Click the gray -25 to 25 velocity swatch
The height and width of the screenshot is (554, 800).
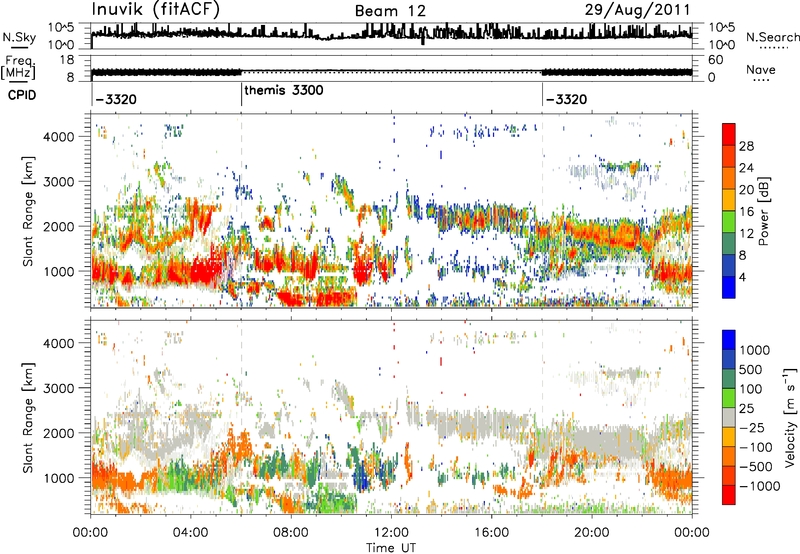pos(729,417)
